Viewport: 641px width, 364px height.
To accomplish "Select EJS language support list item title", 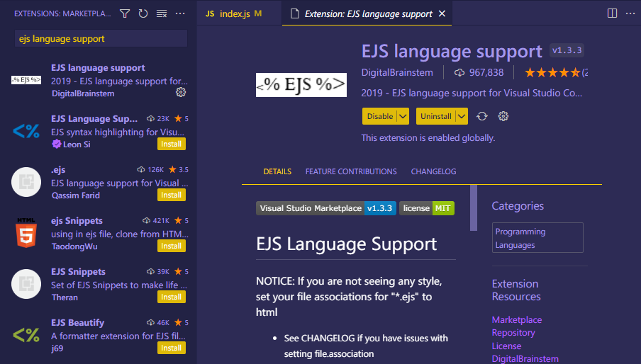I will tap(98, 68).
